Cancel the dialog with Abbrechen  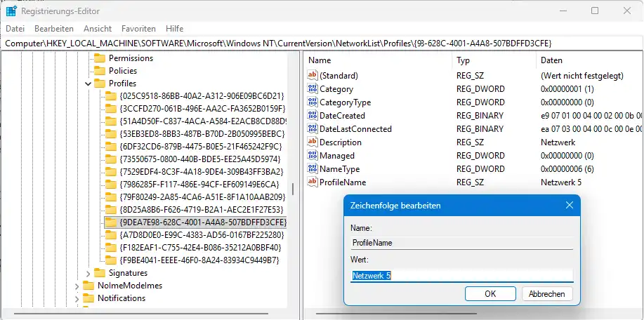tap(547, 294)
